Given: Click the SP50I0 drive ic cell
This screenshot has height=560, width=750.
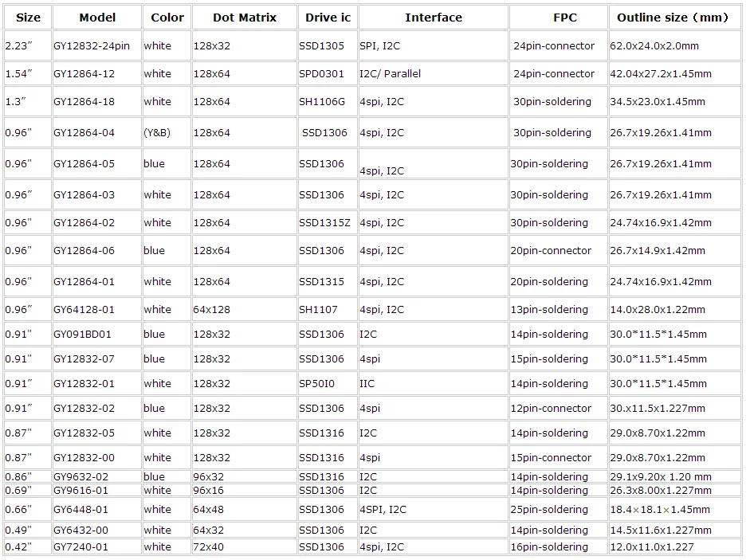Looking at the screenshot, I should tap(316, 384).
